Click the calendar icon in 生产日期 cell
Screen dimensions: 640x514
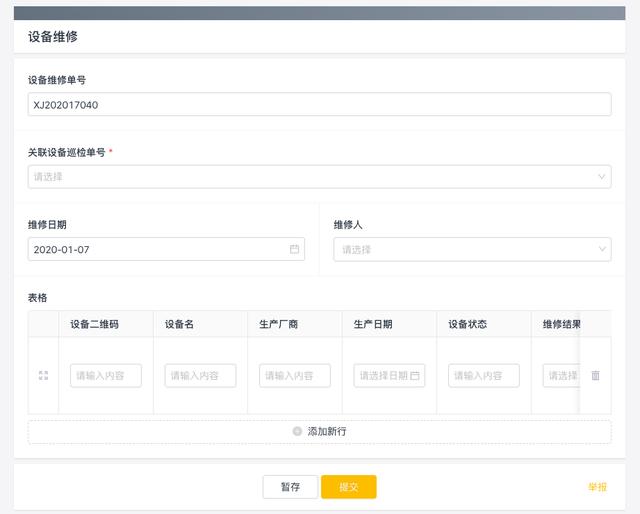point(415,375)
